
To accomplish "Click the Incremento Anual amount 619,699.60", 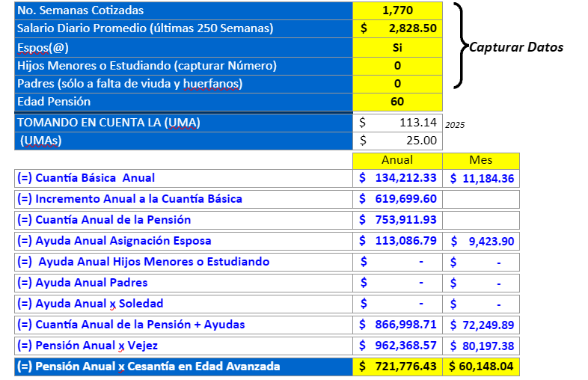I will pyautogui.click(x=397, y=199).
